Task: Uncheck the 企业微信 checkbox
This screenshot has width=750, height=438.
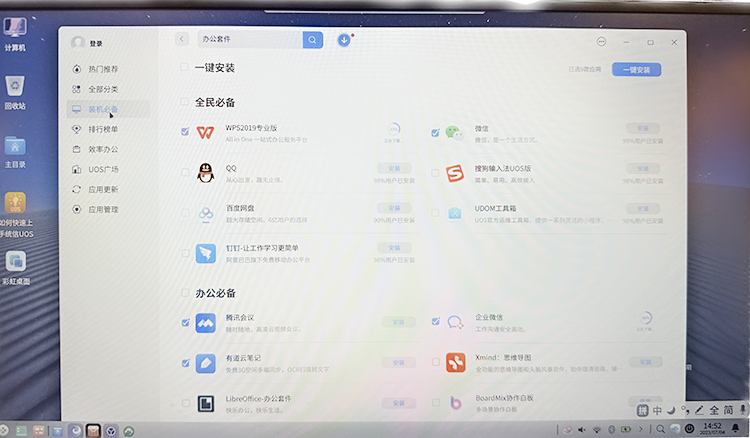Action: (x=435, y=321)
